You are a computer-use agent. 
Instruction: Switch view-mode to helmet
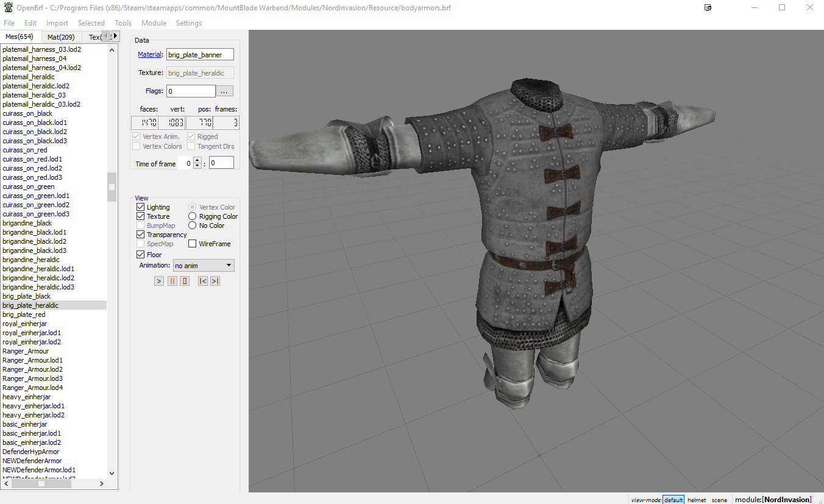pyautogui.click(x=697, y=500)
